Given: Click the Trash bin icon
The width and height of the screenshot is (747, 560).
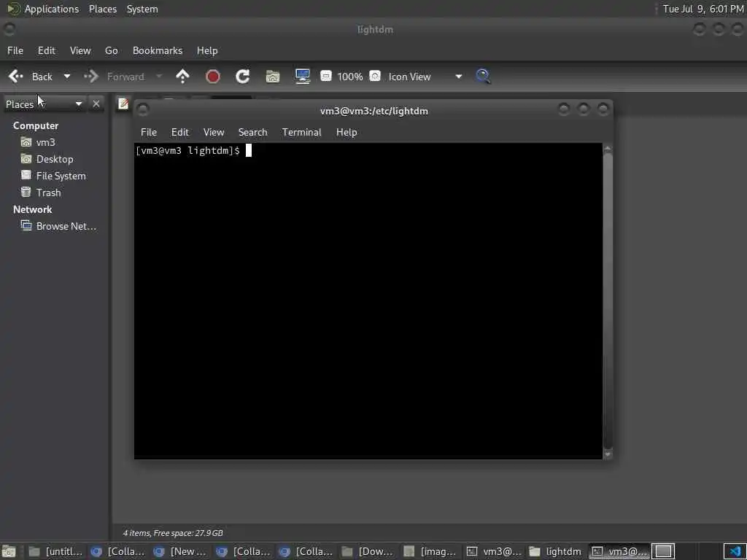Looking at the screenshot, I should (26, 192).
